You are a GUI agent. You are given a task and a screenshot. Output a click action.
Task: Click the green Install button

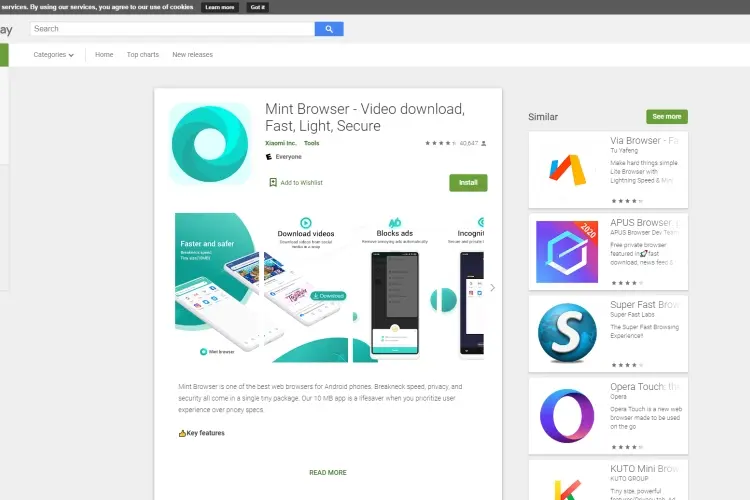(x=468, y=183)
